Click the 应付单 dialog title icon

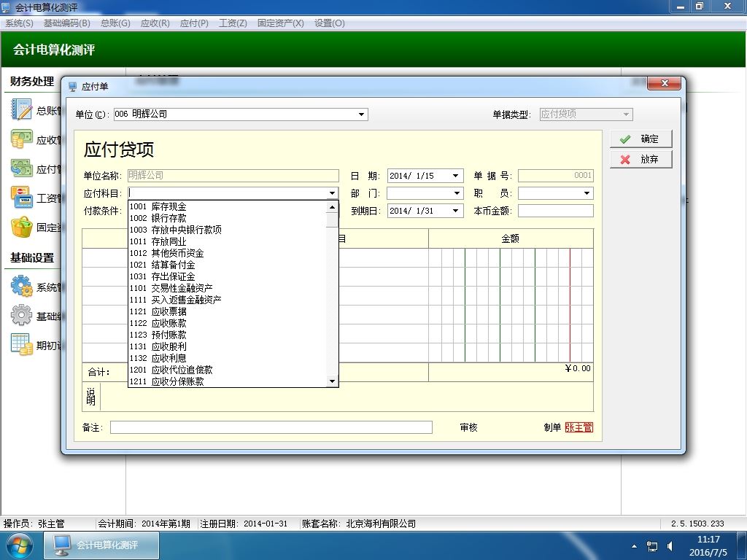coord(72,87)
